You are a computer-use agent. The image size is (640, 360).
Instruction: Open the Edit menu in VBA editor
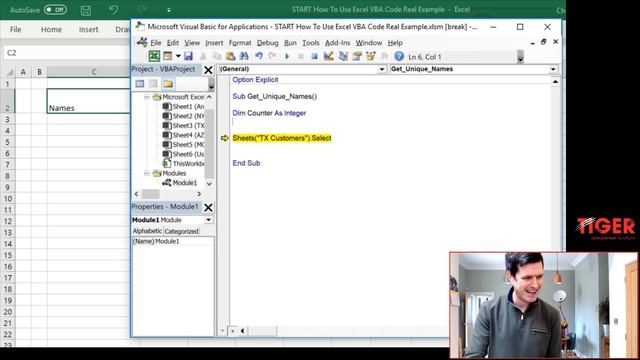[173, 43]
